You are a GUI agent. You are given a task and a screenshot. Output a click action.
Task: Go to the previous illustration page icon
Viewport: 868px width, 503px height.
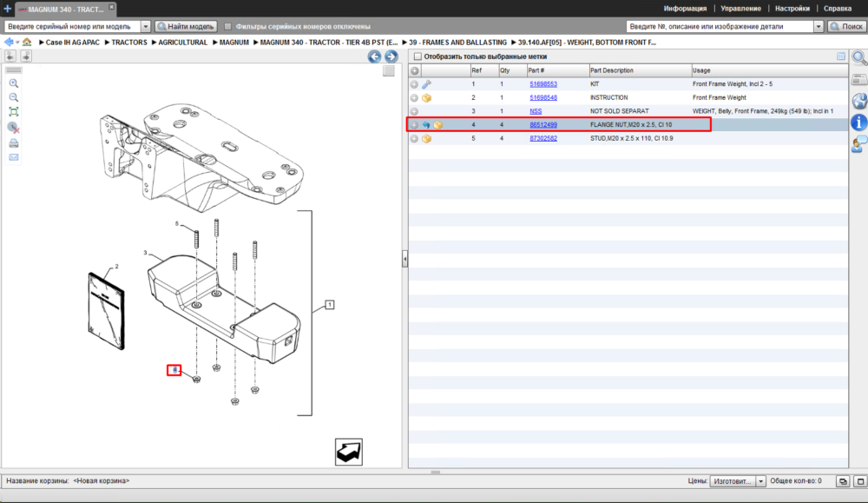point(10,56)
